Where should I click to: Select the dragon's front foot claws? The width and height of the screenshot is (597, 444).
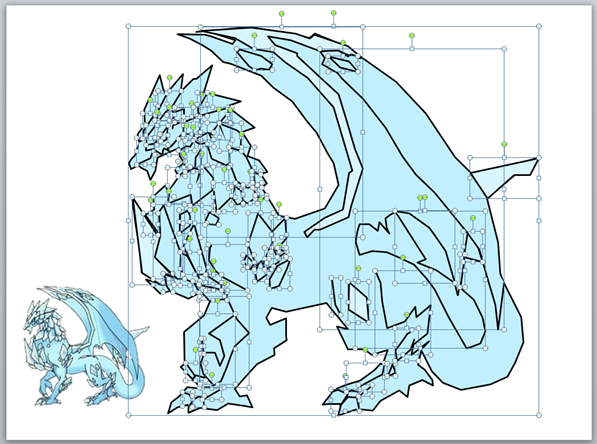[x=209, y=400]
